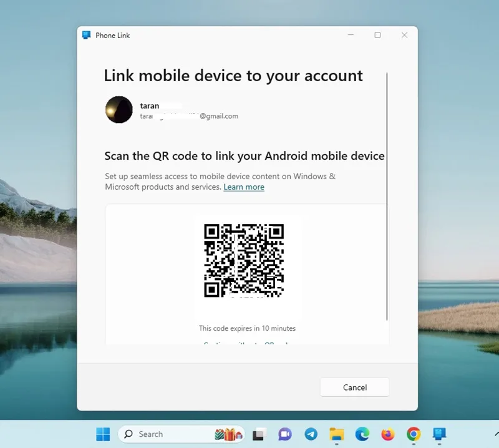This screenshot has width=499, height=448.
Task: Click the Cancel button
Action: (354, 387)
